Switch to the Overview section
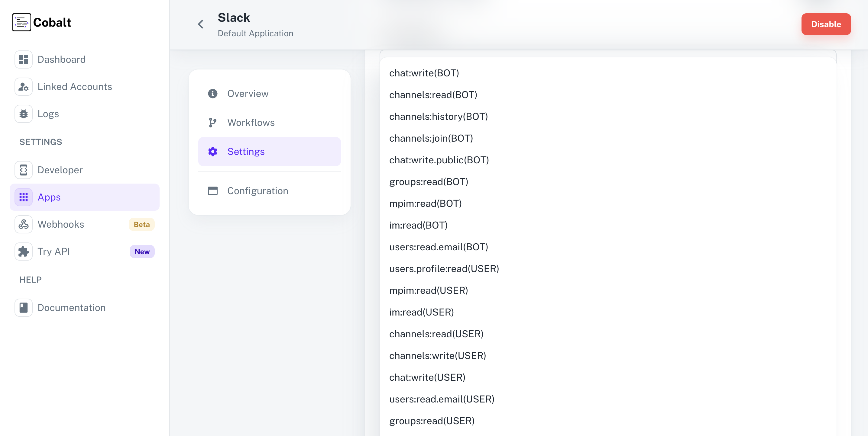The height and width of the screenshot is (436, 868). pos(248,94)
